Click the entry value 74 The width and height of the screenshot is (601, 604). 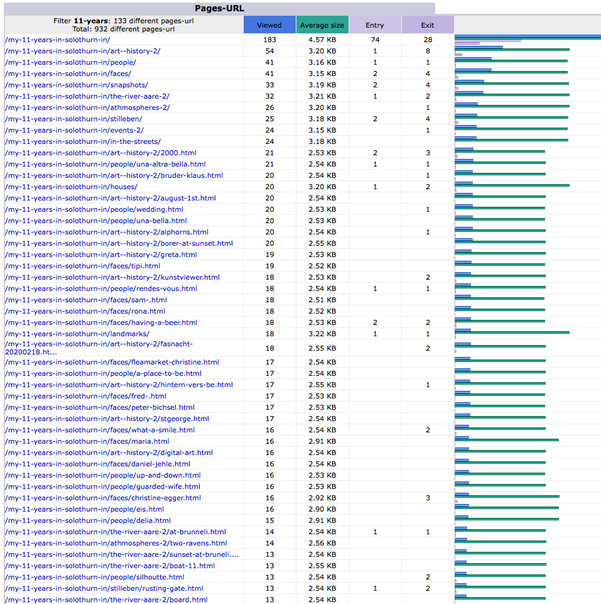point(375,40)
